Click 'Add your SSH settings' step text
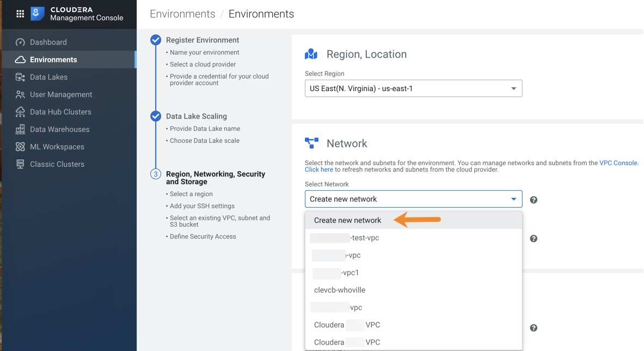Viewport: 644px width, 351px height. (x=202, y=206)
